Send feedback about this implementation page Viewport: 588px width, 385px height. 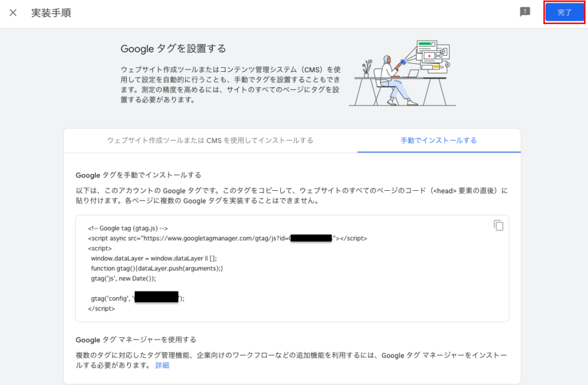pyautogui.click(x=524, y=11)
